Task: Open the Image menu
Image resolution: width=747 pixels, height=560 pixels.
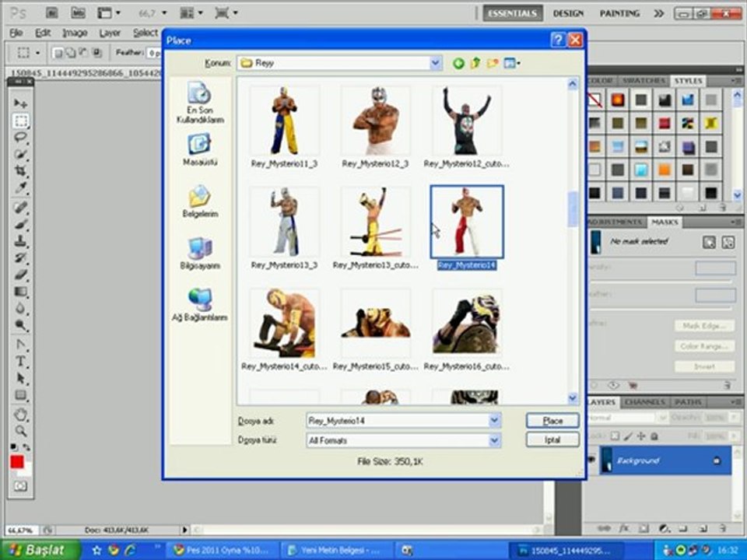Action: coord(75,33)
